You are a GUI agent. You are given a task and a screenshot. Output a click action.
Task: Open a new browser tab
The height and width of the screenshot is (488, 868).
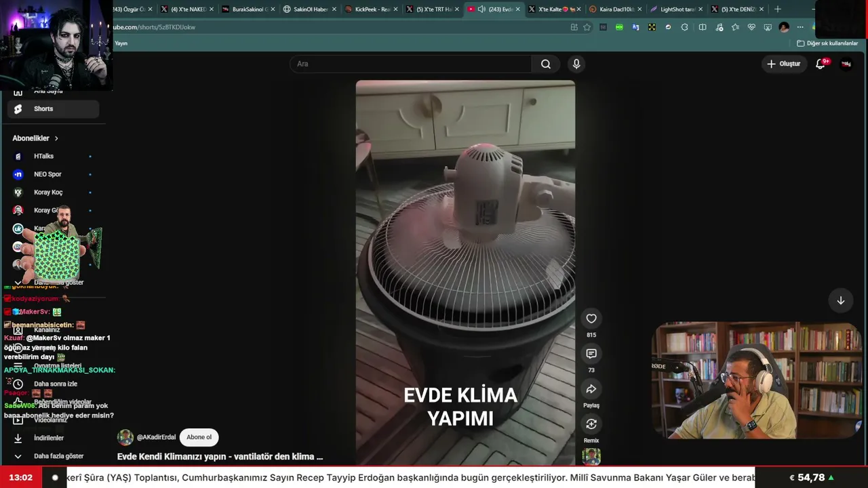pyautogui.click(x=778, y=9)
